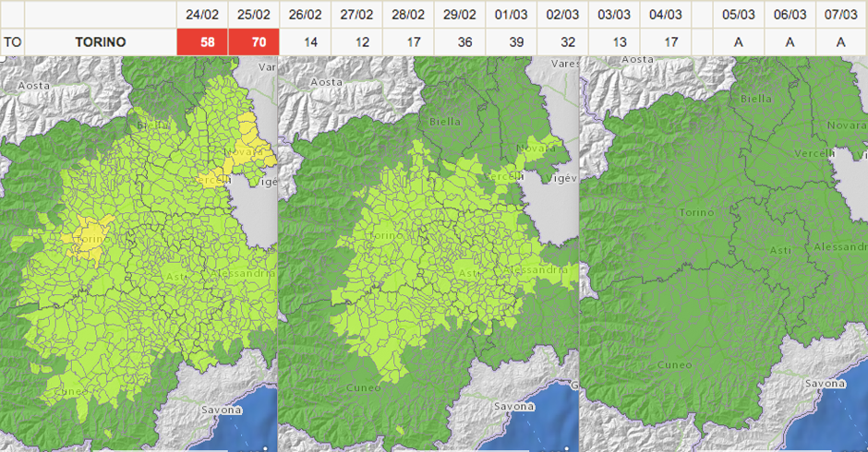This screenshot has width=868, height=452.
Task: Click the red 70 value under 25/02
Action: [x=253, y=42]
